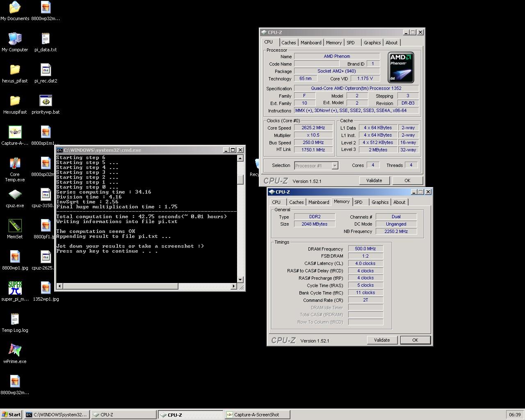Image resolution: width=525 pixels, height=420 pixels.
Task: Click the AMD Phenom logo in CPU-Z
Action: [x=401, y=67]
